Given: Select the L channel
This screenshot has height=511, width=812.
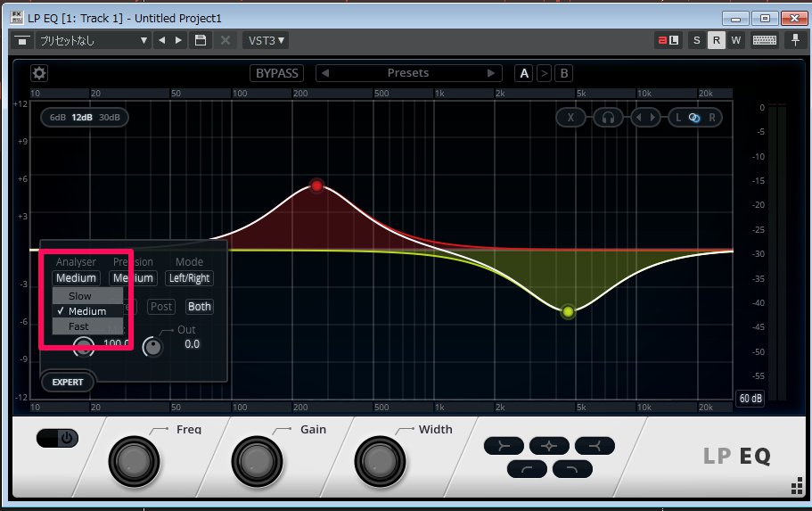Looking at the screenshot, I should tap(678, 118).
